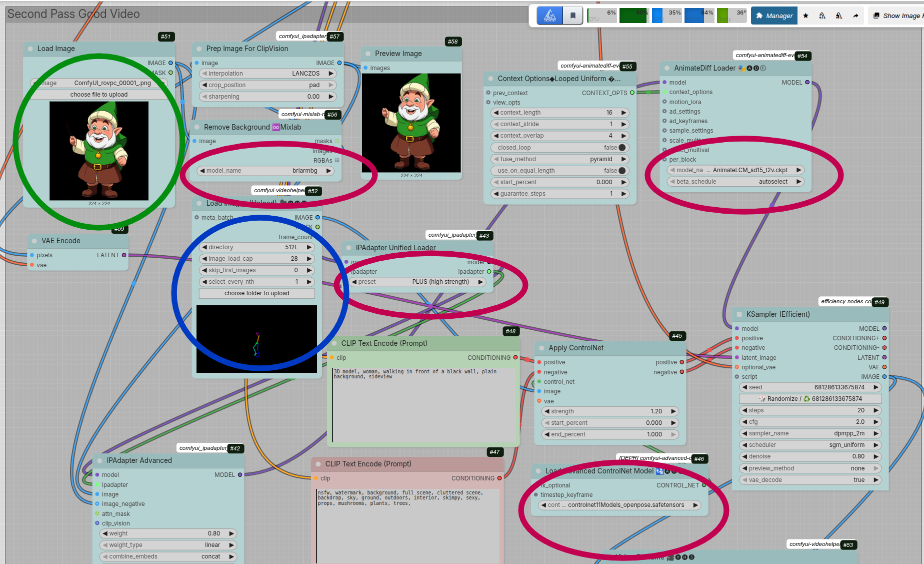Click the blue ComfyUI workspace icon in toolbar
924x564 pixels.
(549, 16)
